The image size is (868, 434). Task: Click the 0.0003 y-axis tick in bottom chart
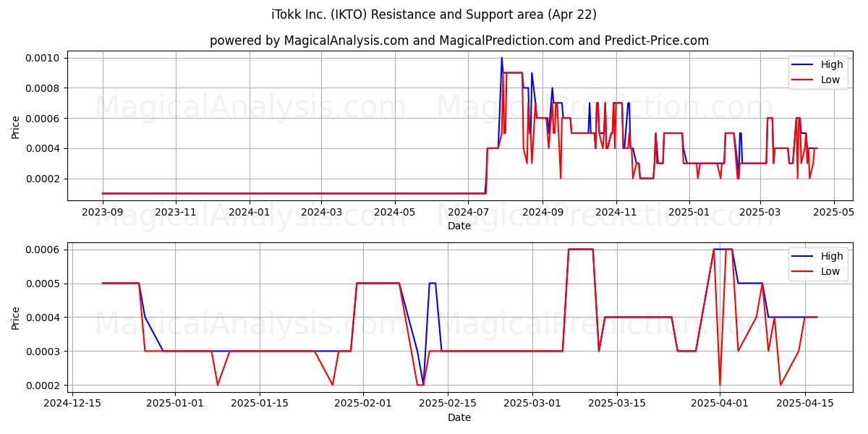click(x=45, y=352)
